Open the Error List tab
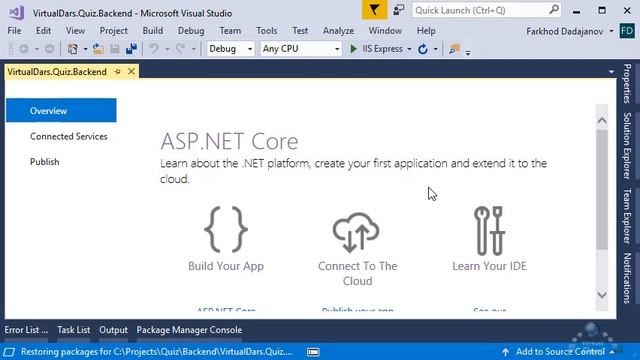This screenshot has width=640, height=360. coord(26,330)
